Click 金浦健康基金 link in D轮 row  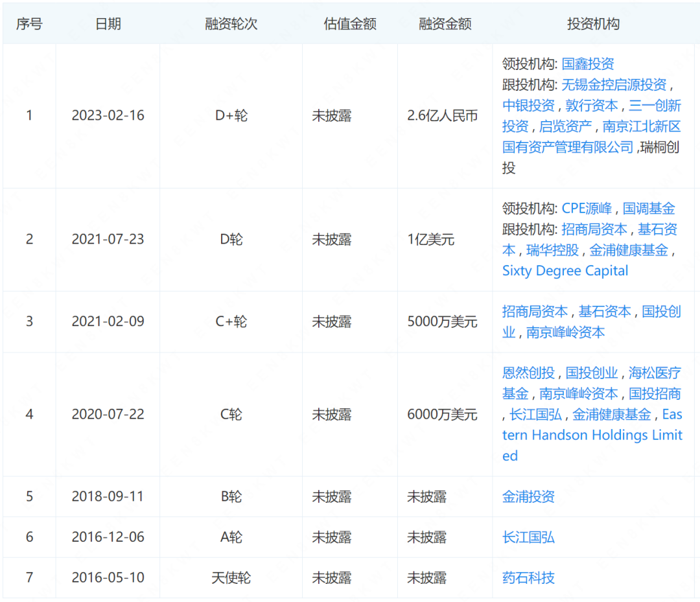click(629, 250)
